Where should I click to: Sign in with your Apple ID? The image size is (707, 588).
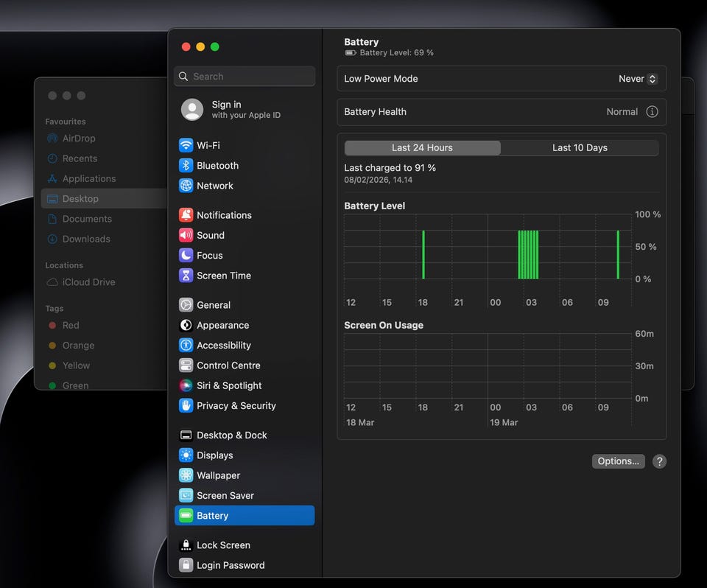point(245,110)
